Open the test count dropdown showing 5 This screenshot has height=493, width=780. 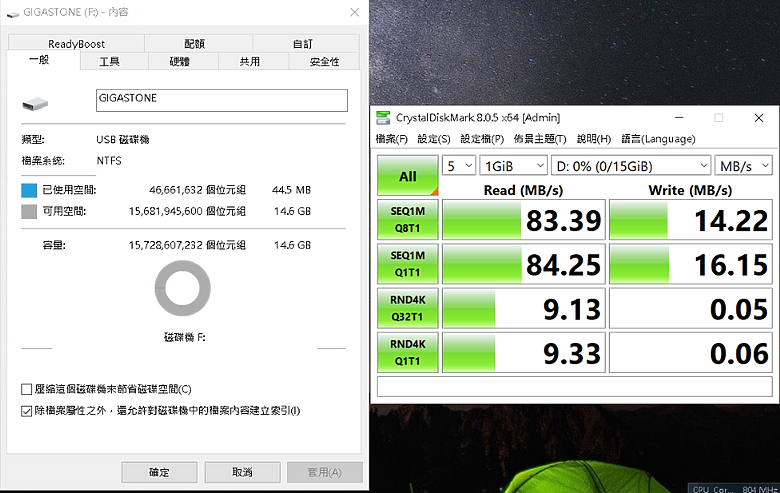click(x=459, y=166)
